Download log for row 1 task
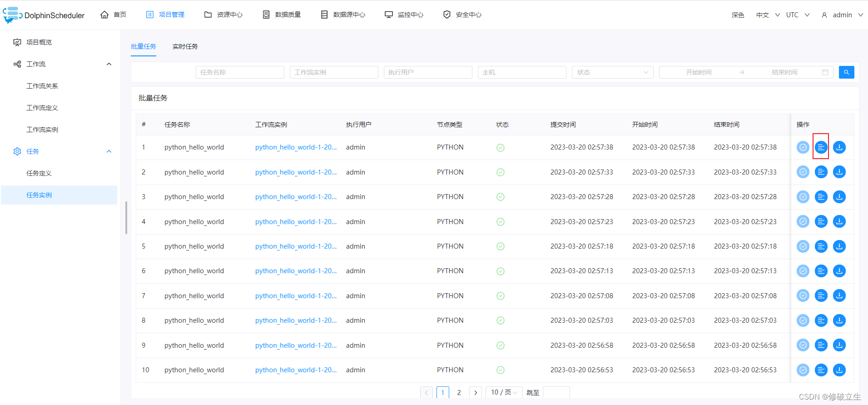The image size is (868, 405). [839, 147]
